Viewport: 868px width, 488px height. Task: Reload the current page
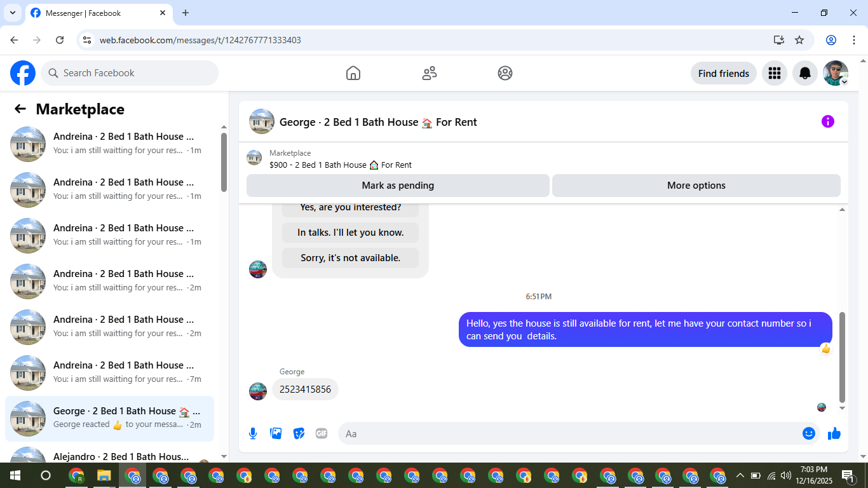60,40
